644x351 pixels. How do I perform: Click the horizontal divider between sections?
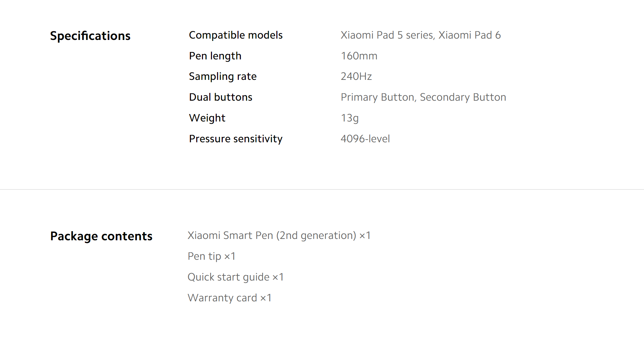click(322, 189)
